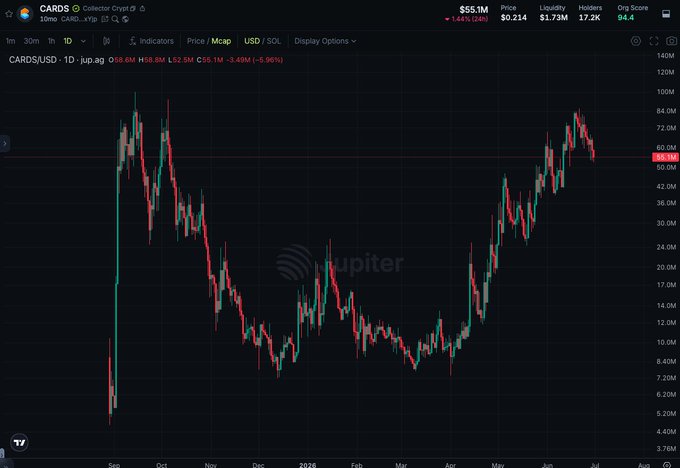Click the bell alert icon
This screenshot has height=468, width=680.
tap(142, 9)
